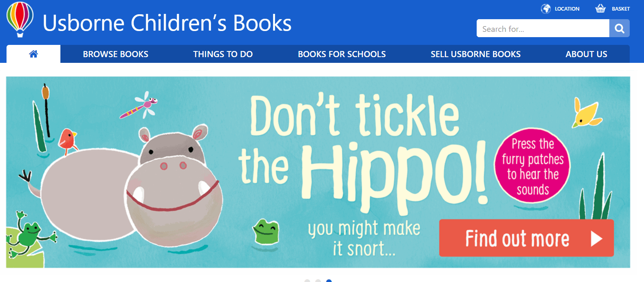Click the globe location icon

[546, 9]
